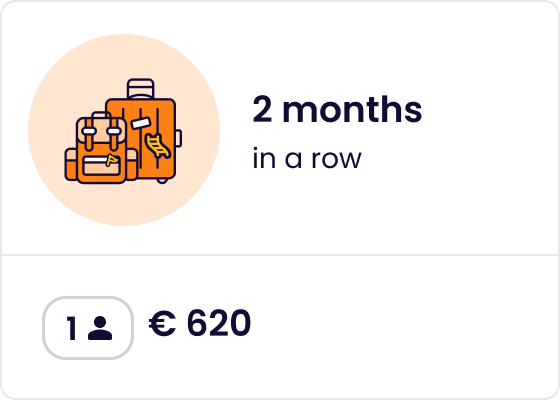The height and width of the screenshot is (400, 560).
Task: Click the number 1 in traveler box
Action: tap(72, 328)
